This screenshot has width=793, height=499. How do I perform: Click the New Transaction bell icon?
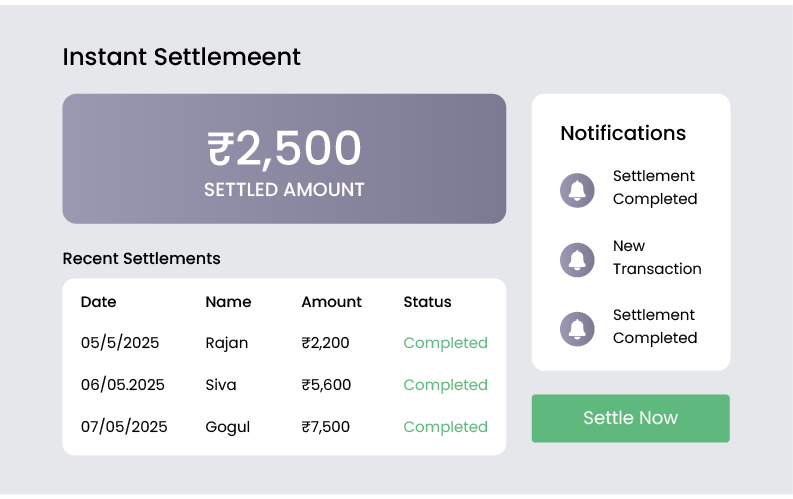point(577,260)
